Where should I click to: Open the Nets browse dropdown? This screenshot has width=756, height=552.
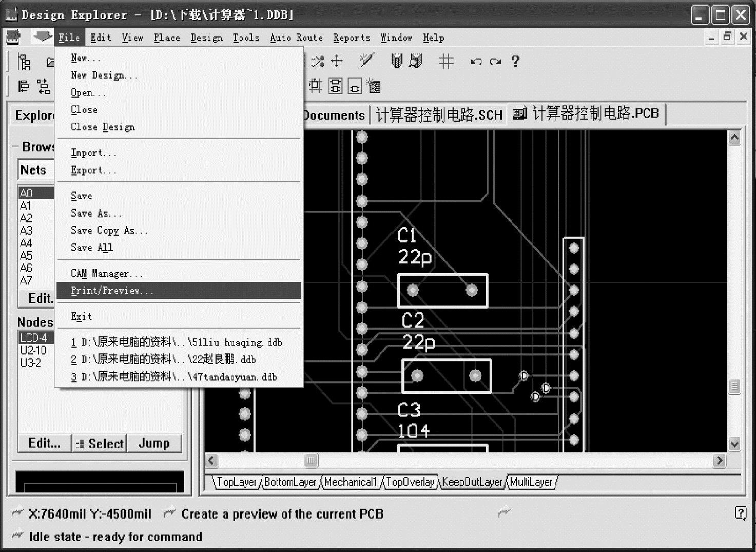(x=36, y=170)
